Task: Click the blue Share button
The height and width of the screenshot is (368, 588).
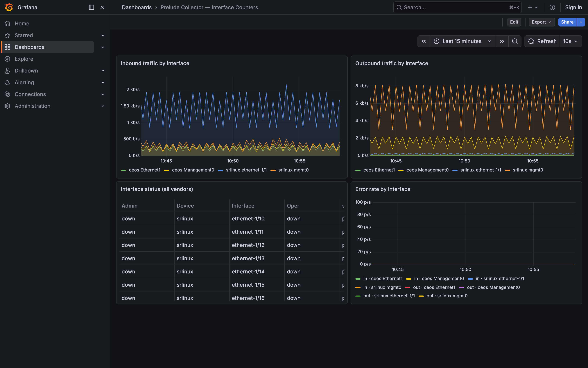Action: pyautogui.click(x=567, y=22)
